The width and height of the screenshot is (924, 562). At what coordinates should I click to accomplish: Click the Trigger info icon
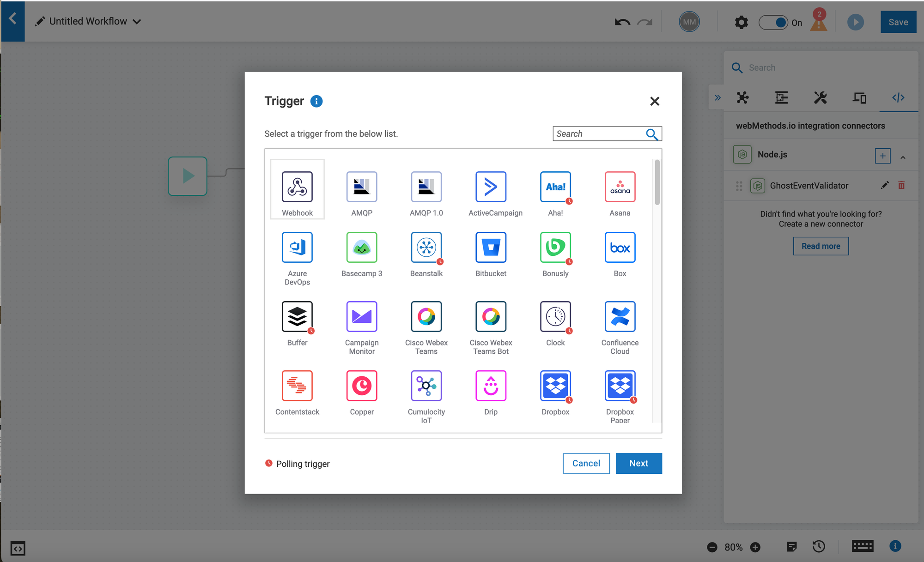tap(316, 101)
